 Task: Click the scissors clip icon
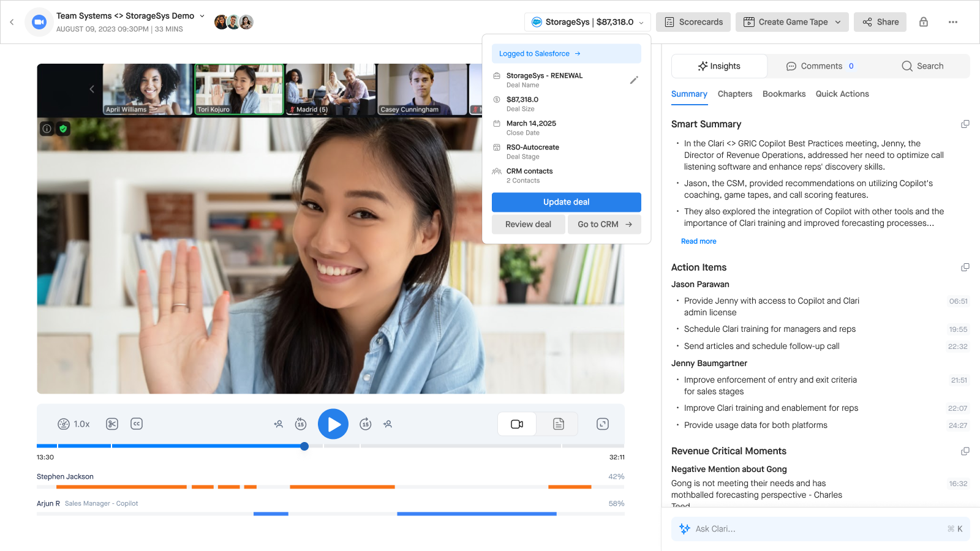(x=112, y=424)
